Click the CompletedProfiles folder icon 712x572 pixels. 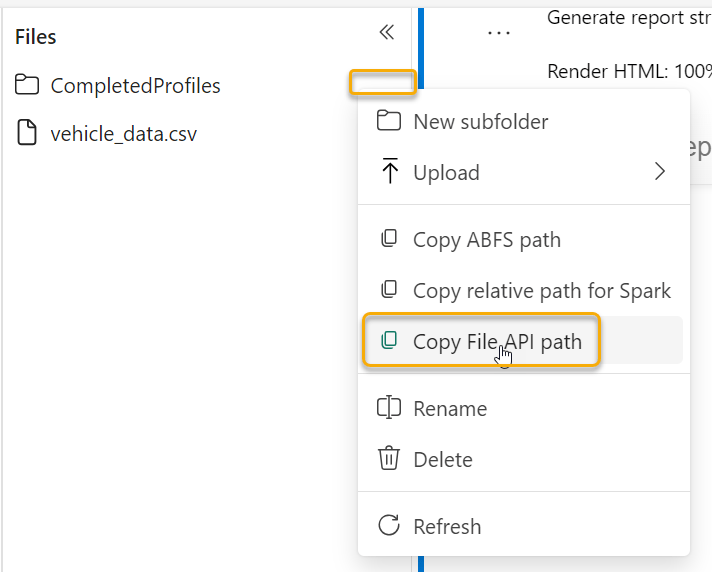pos(27,85)
